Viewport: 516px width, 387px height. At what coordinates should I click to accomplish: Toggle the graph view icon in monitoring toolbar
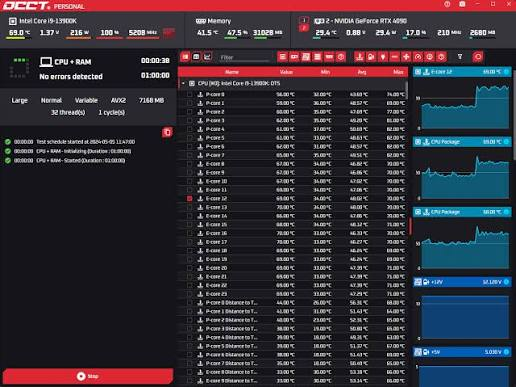[x=207, y=57]
